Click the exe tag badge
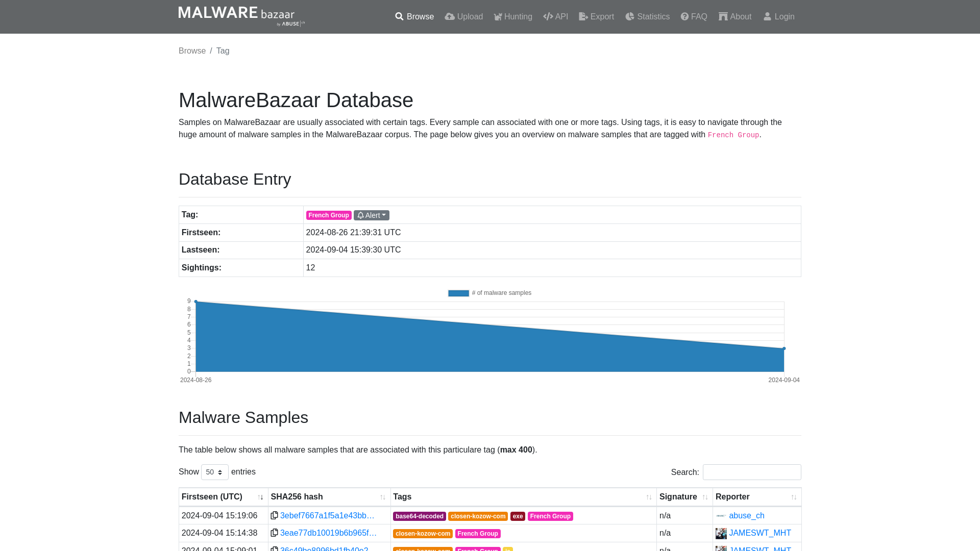The height and width of the screenshot is (551, 980). (x=518, y=516)
